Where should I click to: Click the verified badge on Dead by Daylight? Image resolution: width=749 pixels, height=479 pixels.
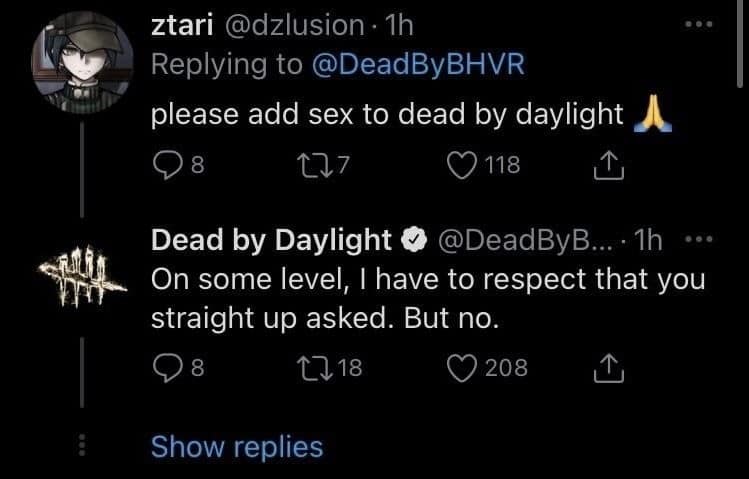(x=412, y=241)
